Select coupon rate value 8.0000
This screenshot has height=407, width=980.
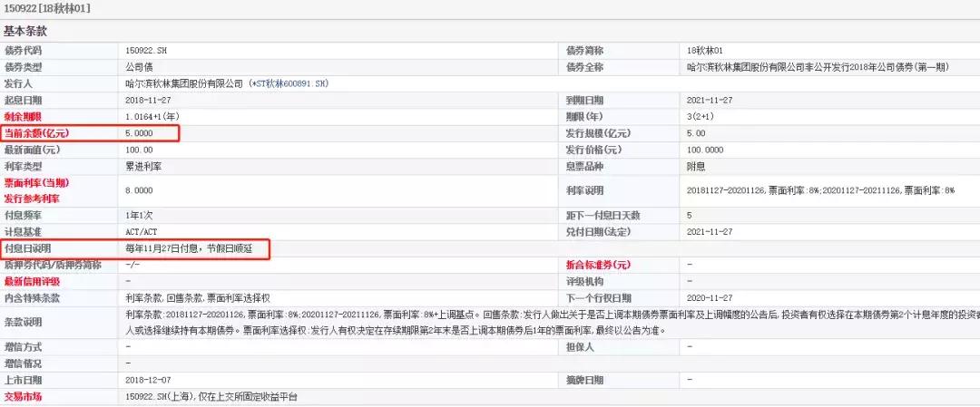click(x=140, y=191)
